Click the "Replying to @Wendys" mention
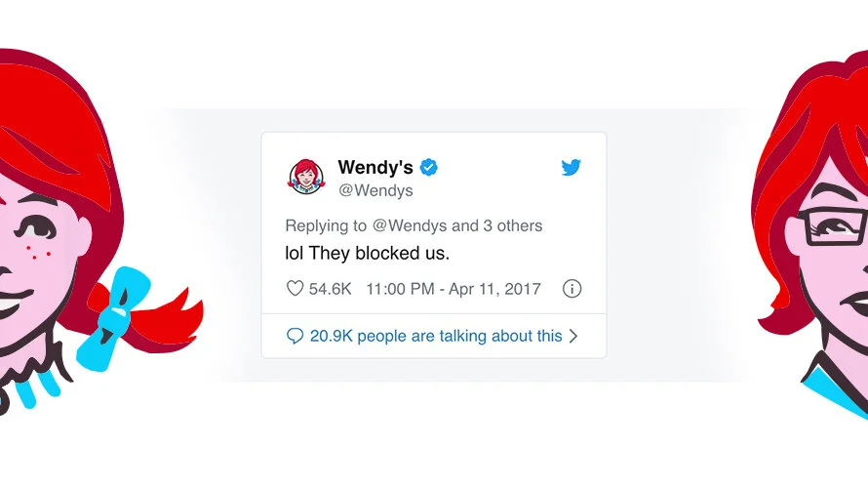The width and height of the screenshot is (868, 488). coord(409,225)
